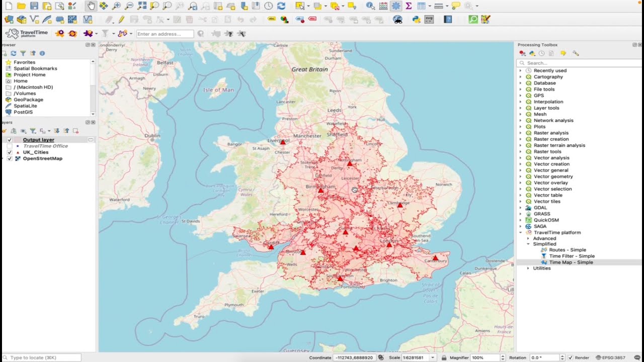Screen dimensions: 644x362
Task: Open the help book icon
Action: (x=448, y=19)
